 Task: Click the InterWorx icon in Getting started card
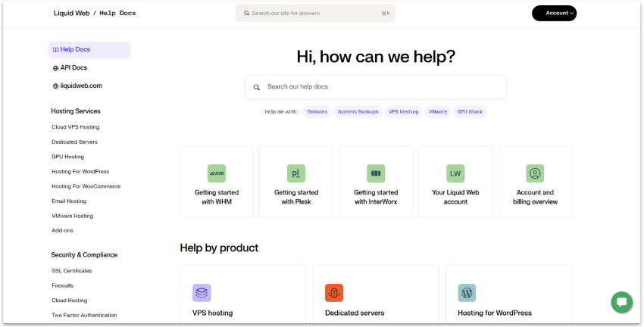coord(376,173)
